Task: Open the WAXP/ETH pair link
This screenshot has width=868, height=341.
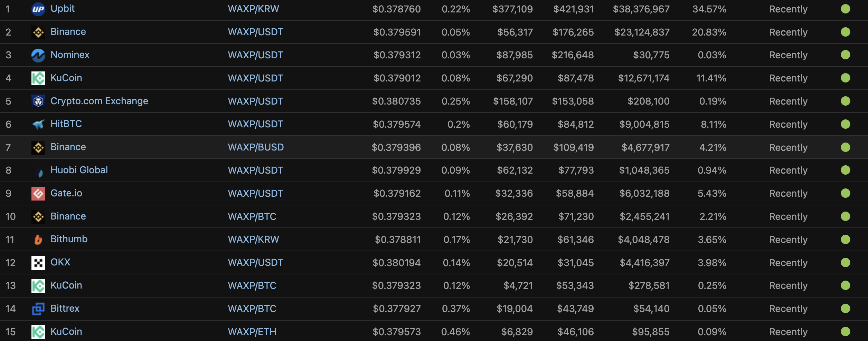Action: point(252,332)
